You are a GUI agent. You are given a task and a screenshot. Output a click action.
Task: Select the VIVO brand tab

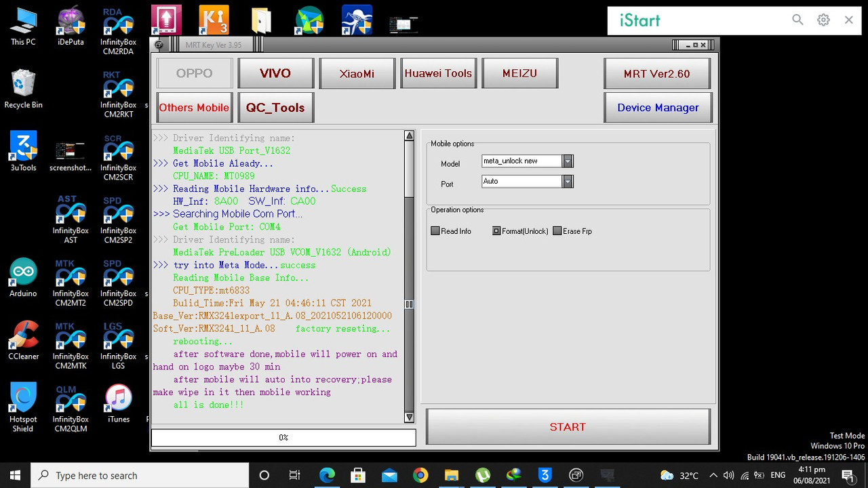(275, 73)
